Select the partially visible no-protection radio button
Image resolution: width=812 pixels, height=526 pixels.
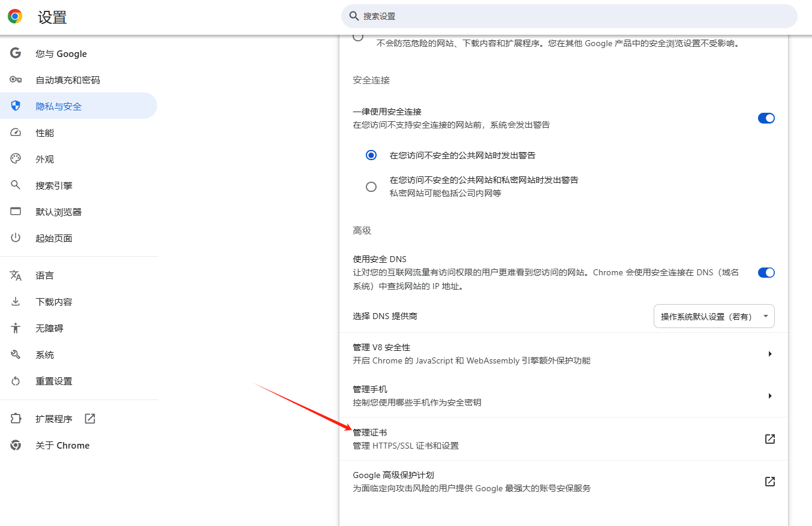point(358,37)
